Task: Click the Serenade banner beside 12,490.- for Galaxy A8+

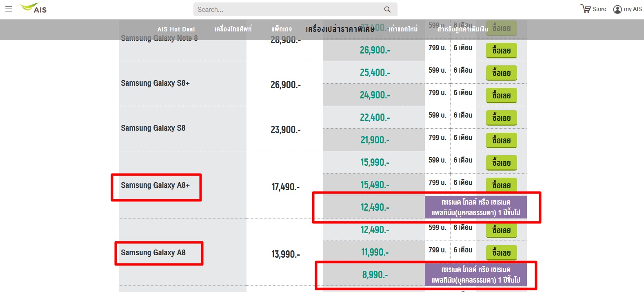Action: click(x=476, y=207)
